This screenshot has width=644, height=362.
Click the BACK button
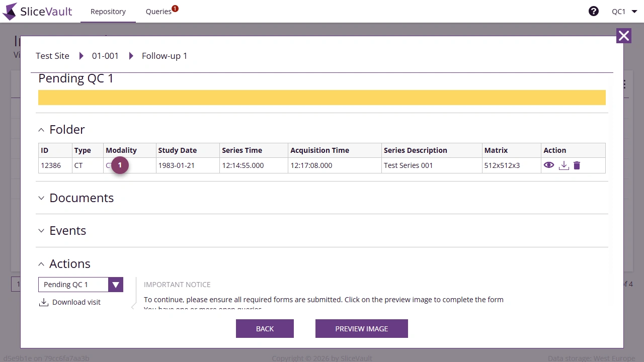[x=265, y=328]
